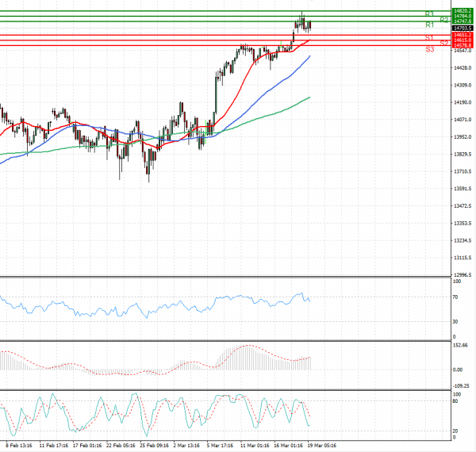This screenshot has height=452, width=476.
Task: Click the MACD 152.66 scale value
Action: (461, 346)
